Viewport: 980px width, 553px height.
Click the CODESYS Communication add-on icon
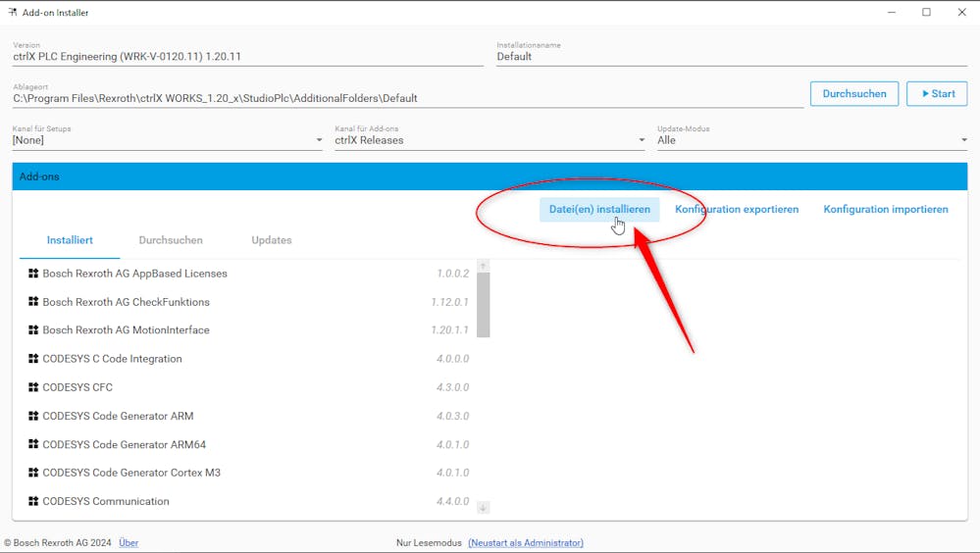pos(33,501)
